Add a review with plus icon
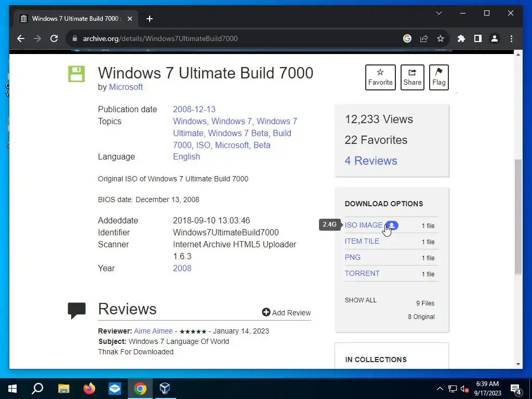 [x=286, y=312]
